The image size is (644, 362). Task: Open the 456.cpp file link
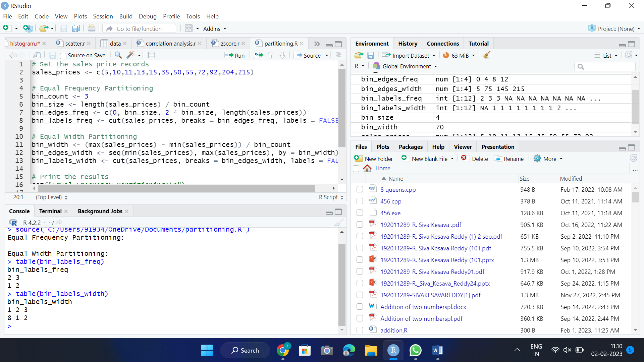(x=391, y=201)
